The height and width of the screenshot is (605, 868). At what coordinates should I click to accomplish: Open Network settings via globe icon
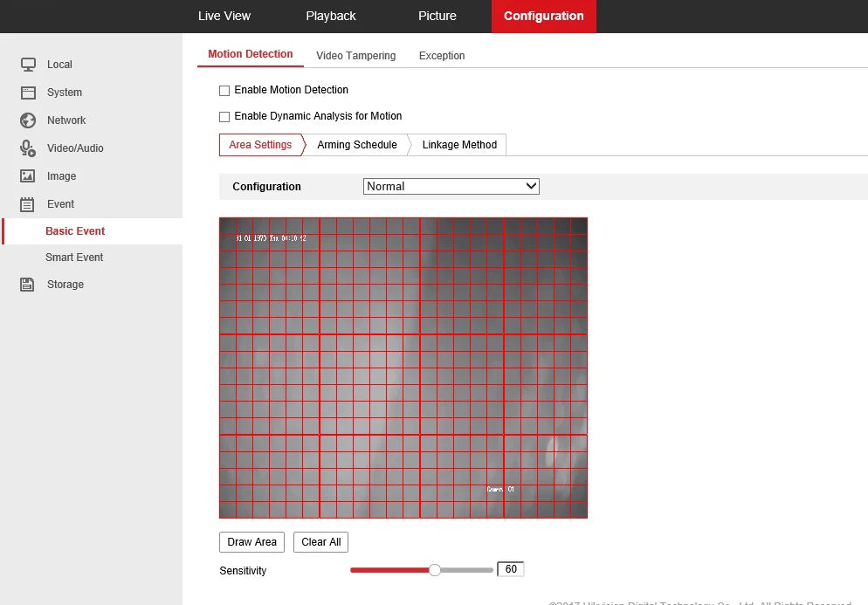click(x=28, y=120)
